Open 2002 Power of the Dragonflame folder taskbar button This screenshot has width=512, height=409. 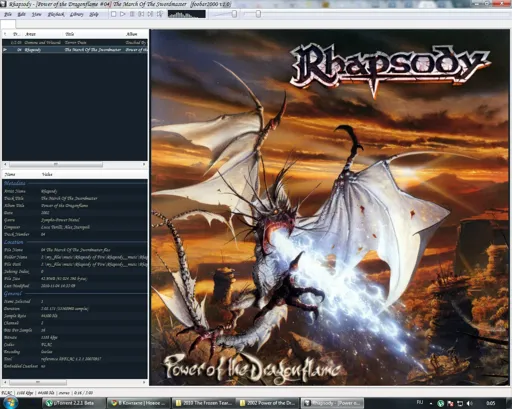(268, 403)
